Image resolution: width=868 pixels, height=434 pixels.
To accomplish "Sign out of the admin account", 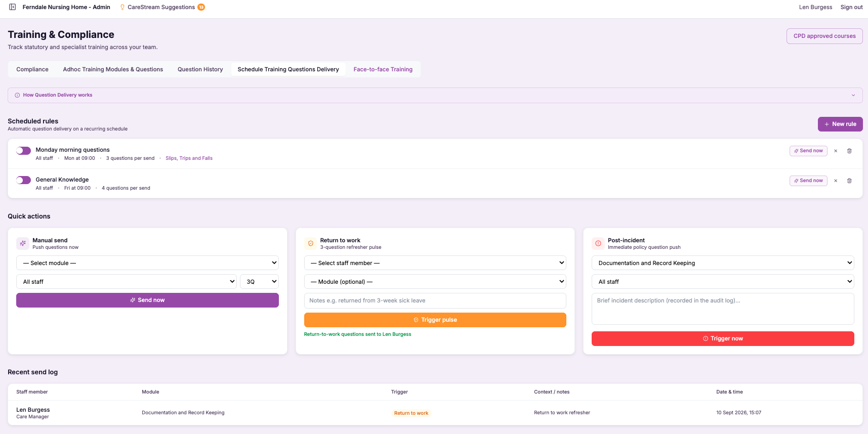I will tap(851, 7).
